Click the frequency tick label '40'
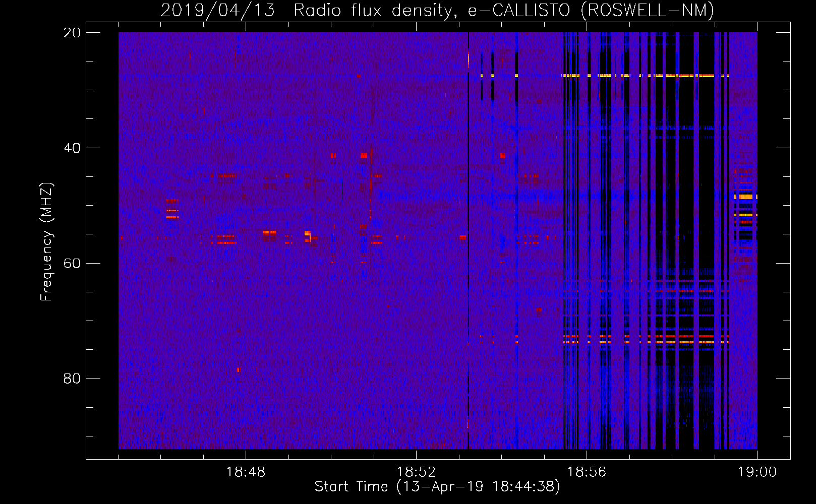816x504 pixels. coord(72,148)
